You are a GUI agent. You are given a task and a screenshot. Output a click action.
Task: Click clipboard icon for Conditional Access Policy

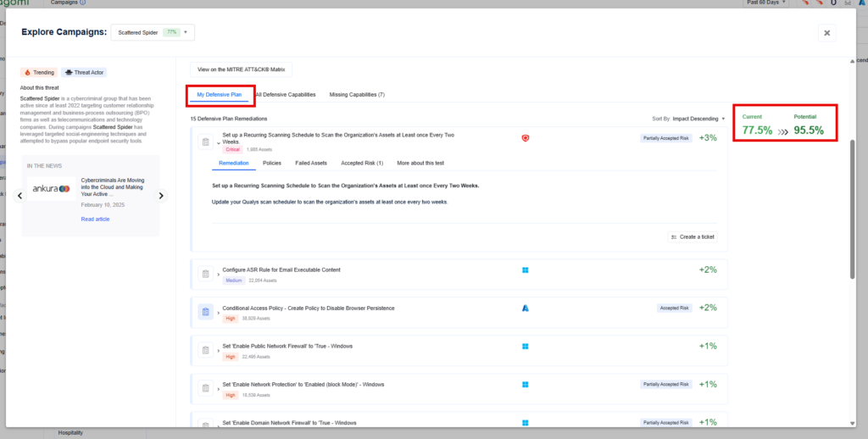[205, 312]
